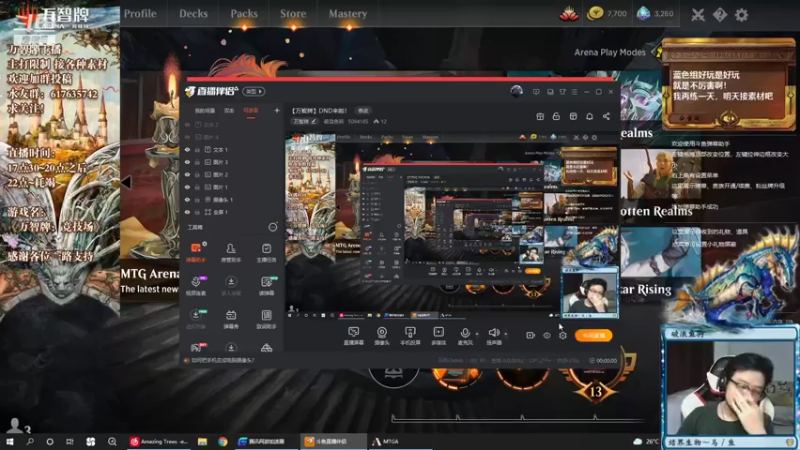Add camera source from bottom toolbar

(382, 336)
